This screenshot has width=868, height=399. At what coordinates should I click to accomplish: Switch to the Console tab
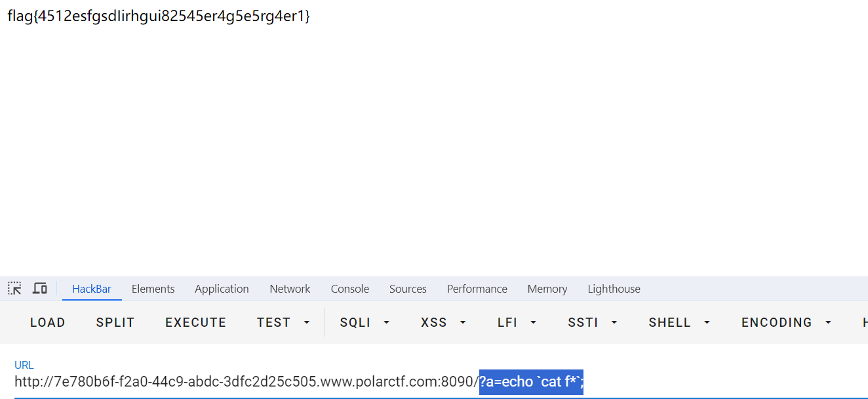click(x=349, y=288)
